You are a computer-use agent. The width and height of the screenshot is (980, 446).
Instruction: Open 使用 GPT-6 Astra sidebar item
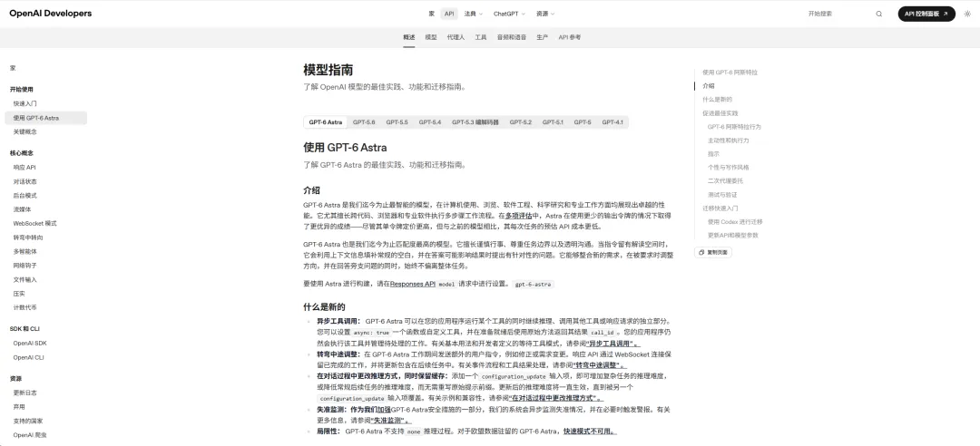click(45, 118)
